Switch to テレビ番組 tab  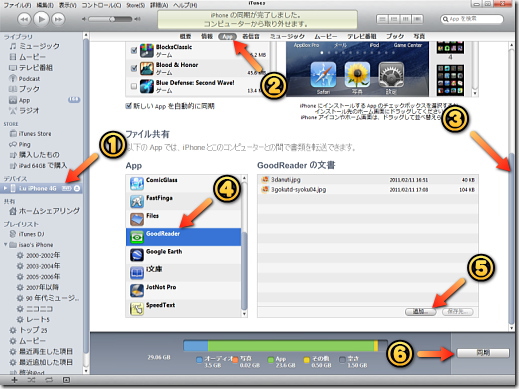click(x=362, y=36)
